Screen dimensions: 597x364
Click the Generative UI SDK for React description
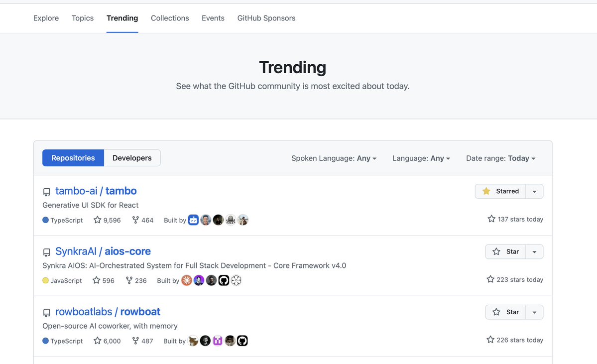tap(90, 205)
